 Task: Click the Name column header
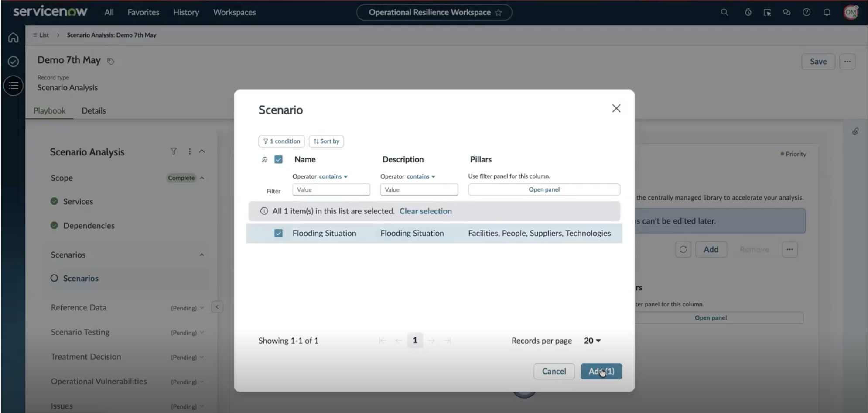[305, 159]
